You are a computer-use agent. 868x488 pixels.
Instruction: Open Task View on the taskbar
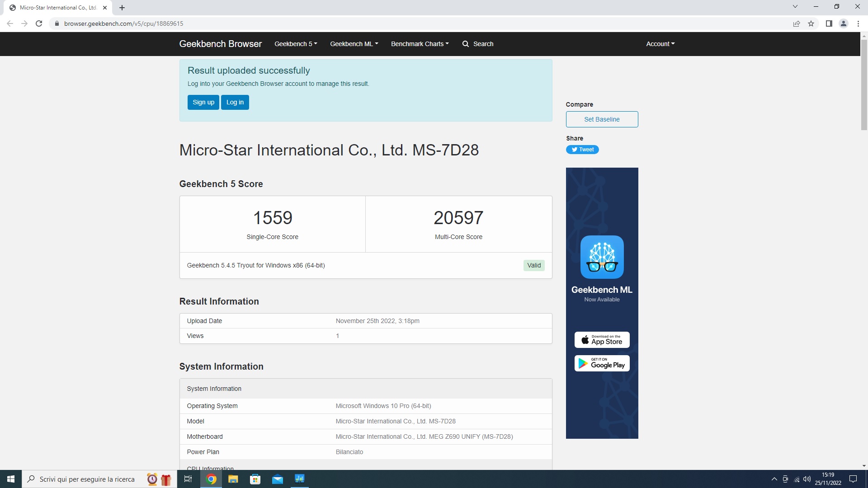tap(188, 479)
